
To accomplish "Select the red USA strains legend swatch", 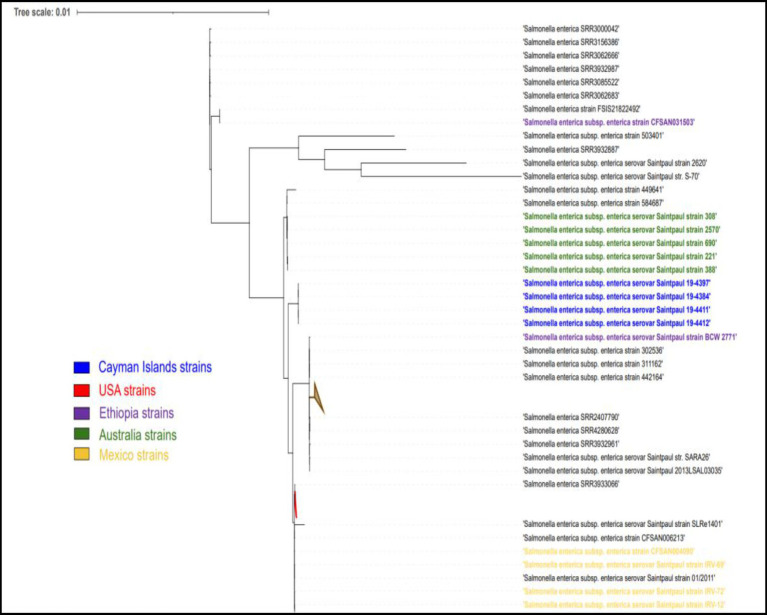I will point(82,390).
